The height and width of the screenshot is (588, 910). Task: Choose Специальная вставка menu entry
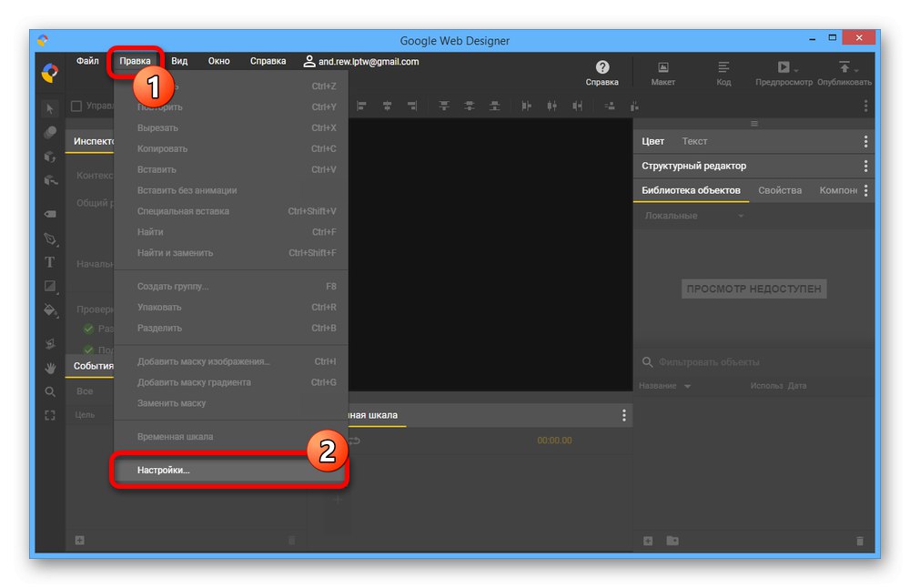click(x=231, y=211)
